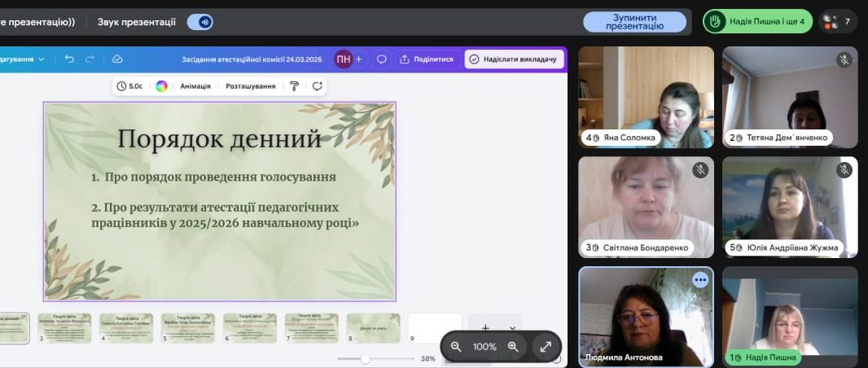
Task: Click the cloud save status icon
Action: [x=117, y=59]
